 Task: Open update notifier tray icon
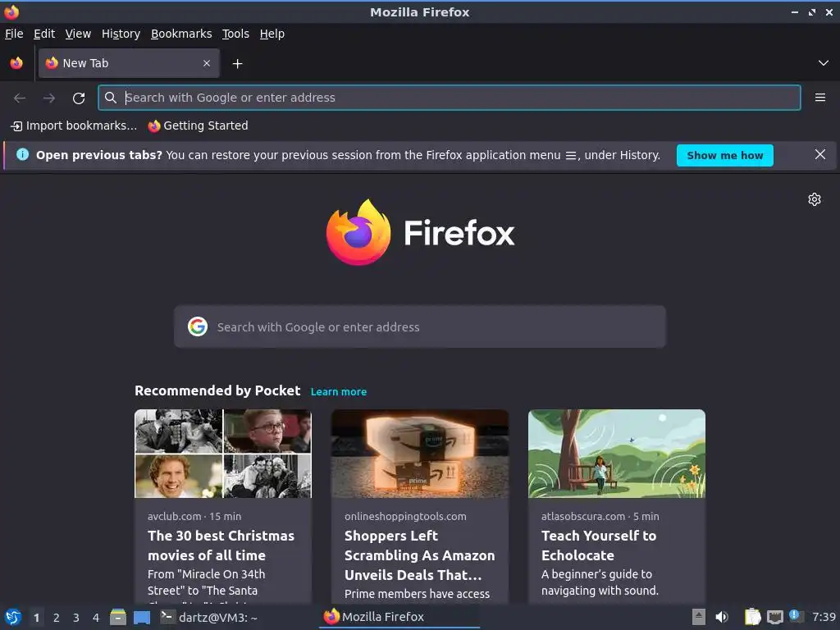click(x=796, y=616)
